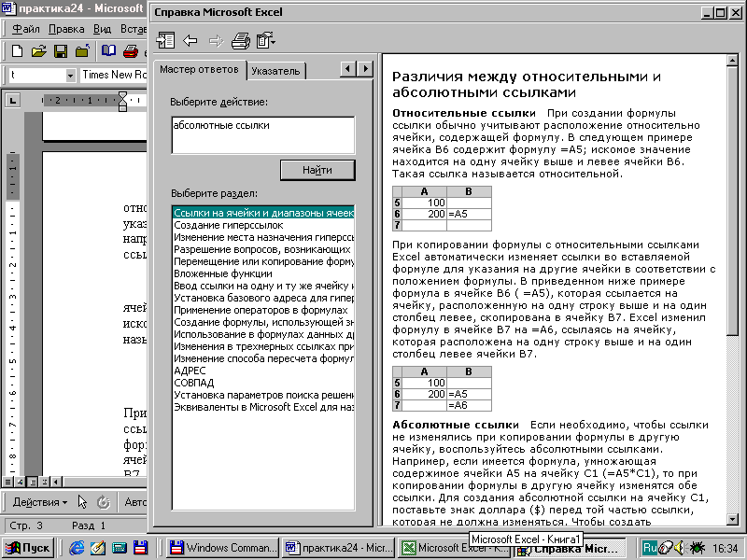Click the help topic vertical scrollbar thumb
Screen dimensions: 747x560
732,200
